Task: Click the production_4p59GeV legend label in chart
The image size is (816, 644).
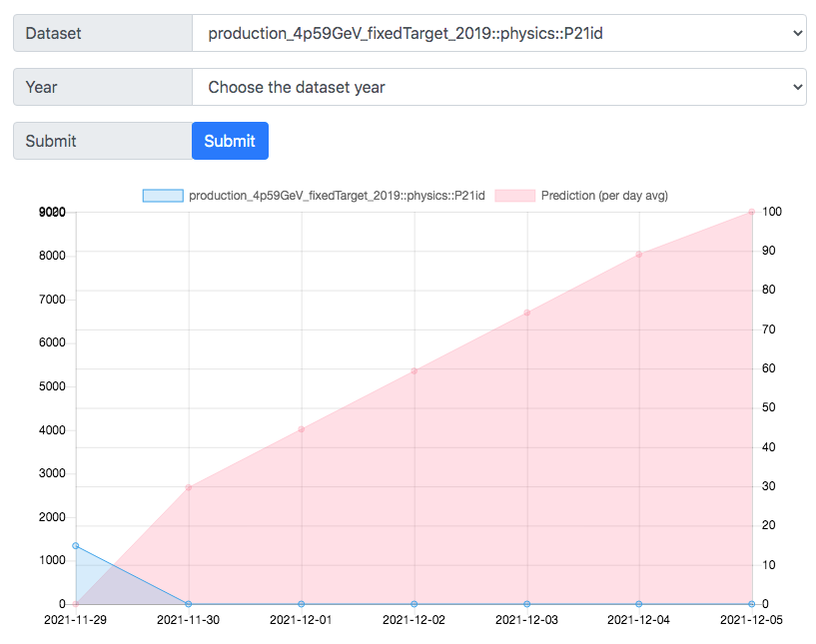Action: pyautogui.click(x=337, y=196)
